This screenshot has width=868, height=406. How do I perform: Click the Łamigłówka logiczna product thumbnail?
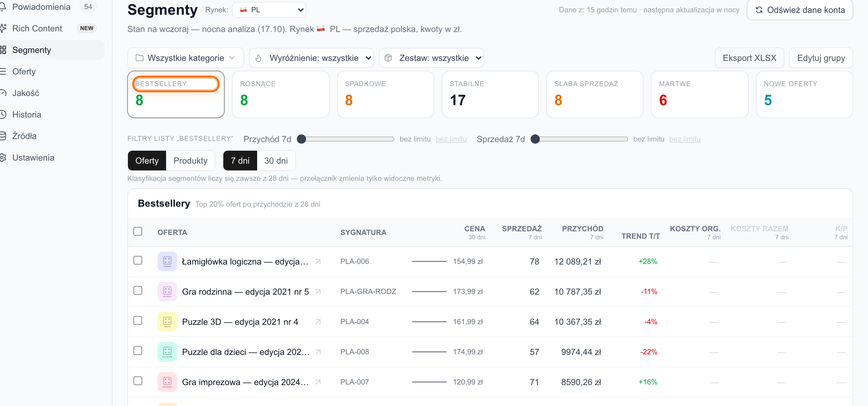(167, 261)
